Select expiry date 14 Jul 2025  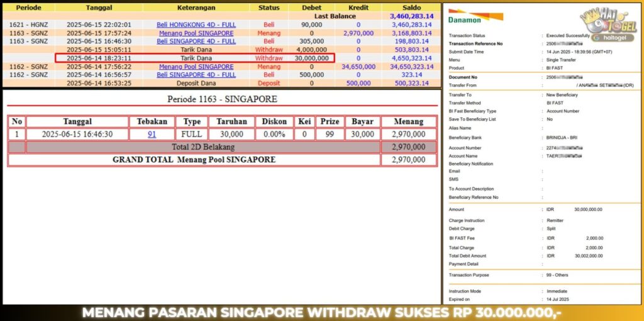[x=558, y=299]
